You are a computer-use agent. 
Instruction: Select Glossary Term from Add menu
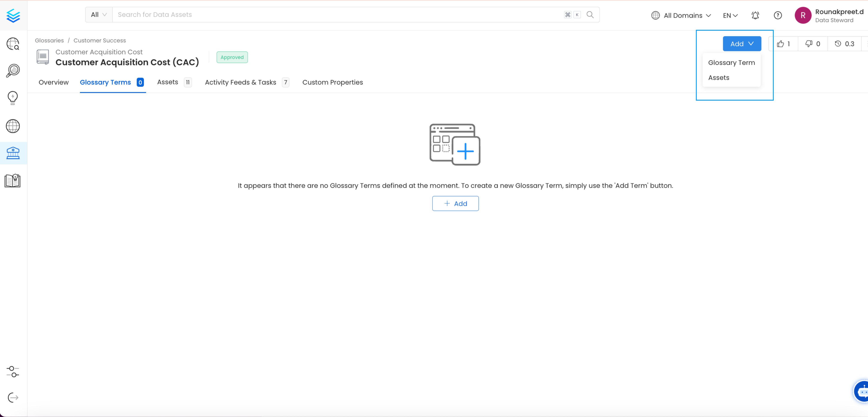(731, 63)
